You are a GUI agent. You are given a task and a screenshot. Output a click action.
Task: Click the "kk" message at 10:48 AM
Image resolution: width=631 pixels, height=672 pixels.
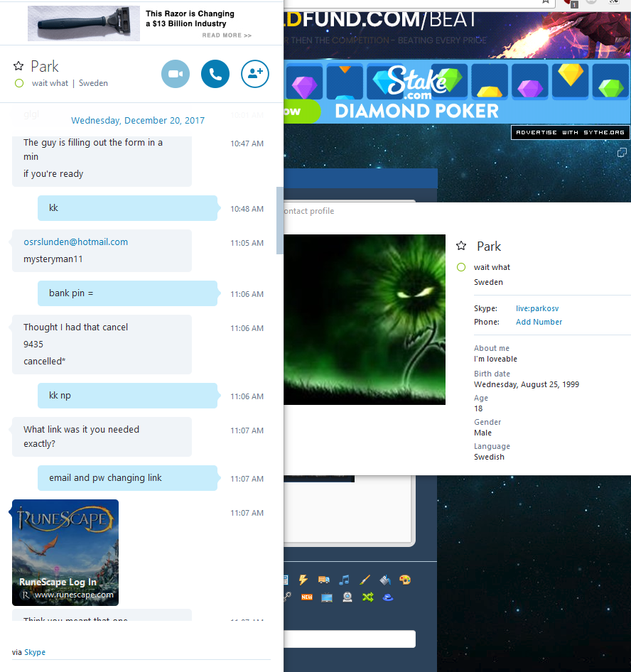[127, 208]
